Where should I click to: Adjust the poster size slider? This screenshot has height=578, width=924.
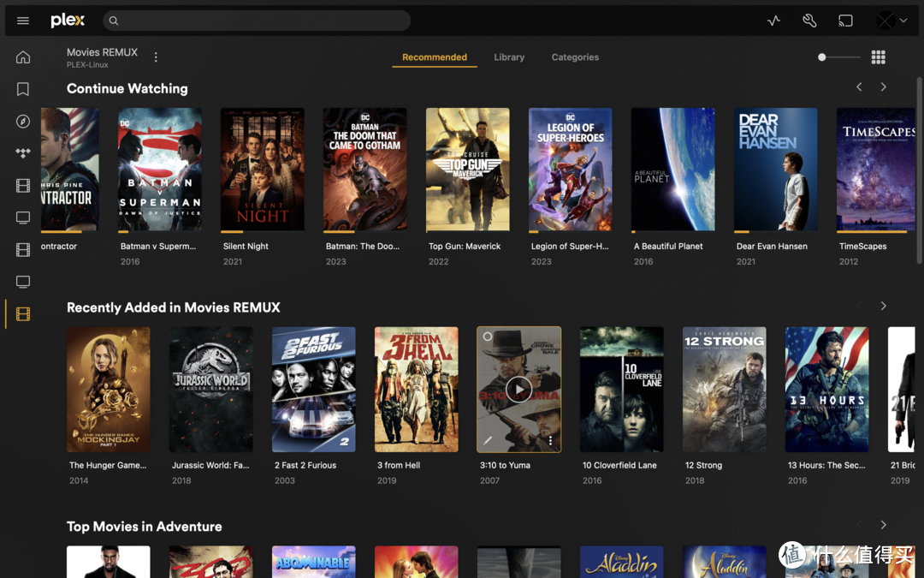pyautogui.click(x=822, y=57)
